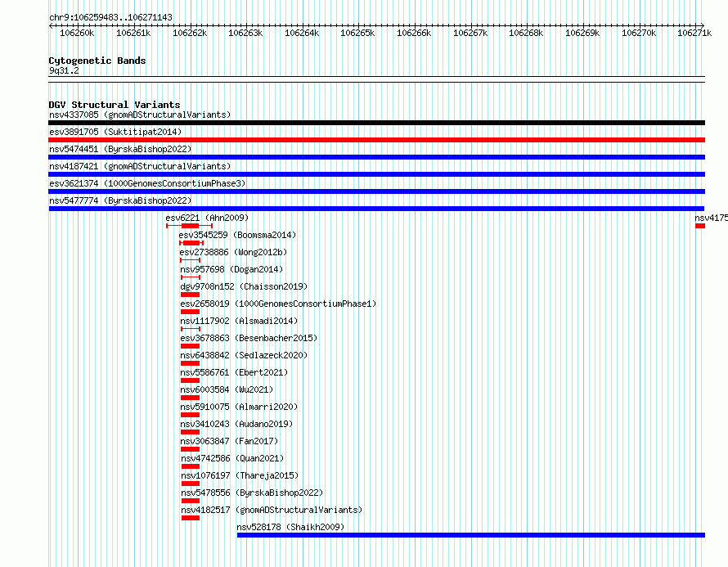The width and height of the screenshot is (728, 567).
Task: Open the nsv4182517 gnomADStructuralVariants label
Action: click(x=272, y=510)
